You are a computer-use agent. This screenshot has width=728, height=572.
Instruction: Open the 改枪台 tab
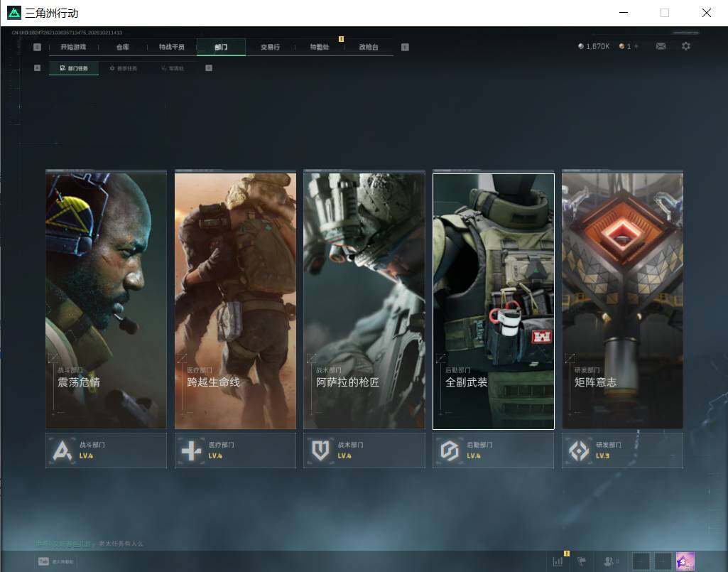pyautogui.click(x=369, y=47)
